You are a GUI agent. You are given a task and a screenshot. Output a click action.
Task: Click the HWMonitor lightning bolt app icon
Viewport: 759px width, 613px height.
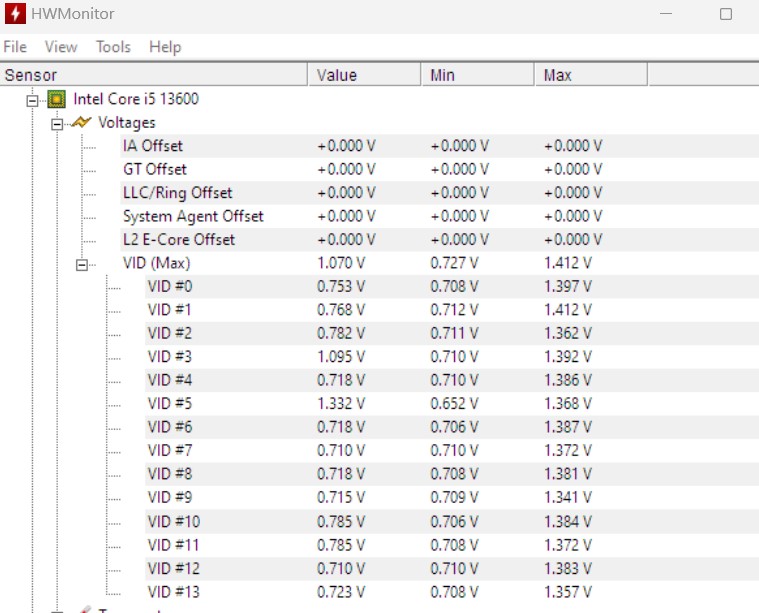pos(15,13)
